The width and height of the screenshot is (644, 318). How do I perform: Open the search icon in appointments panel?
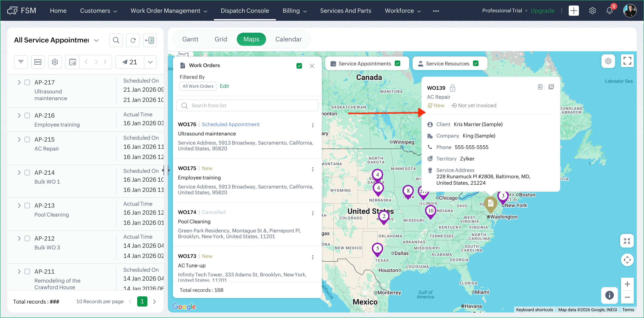point(116,40)
